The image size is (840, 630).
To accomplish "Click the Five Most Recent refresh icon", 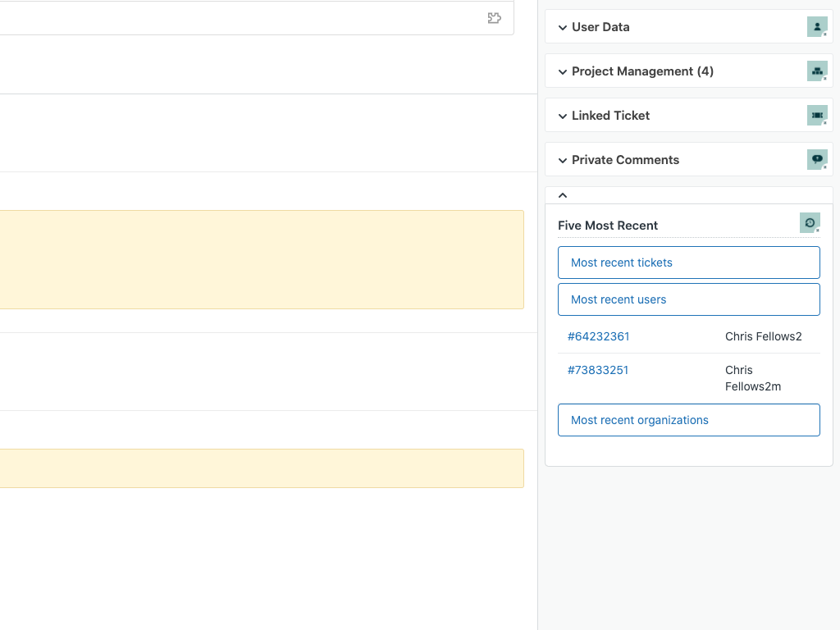I will coord(810,222).
